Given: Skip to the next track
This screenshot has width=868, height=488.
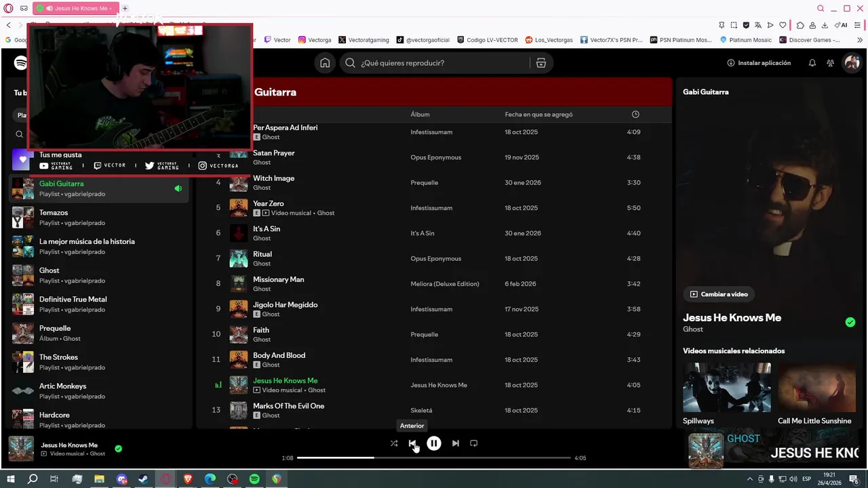Looking at the screenshot, I should tap(456, 443).
